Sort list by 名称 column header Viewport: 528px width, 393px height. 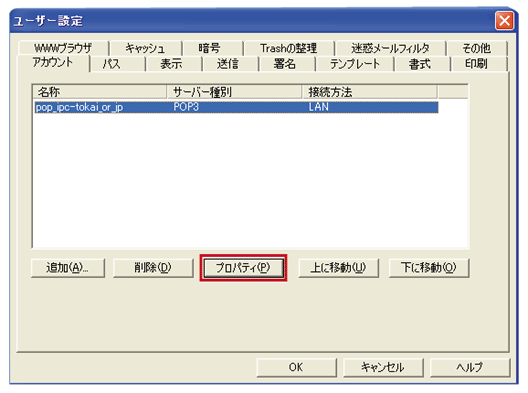(x=100, y=92)
